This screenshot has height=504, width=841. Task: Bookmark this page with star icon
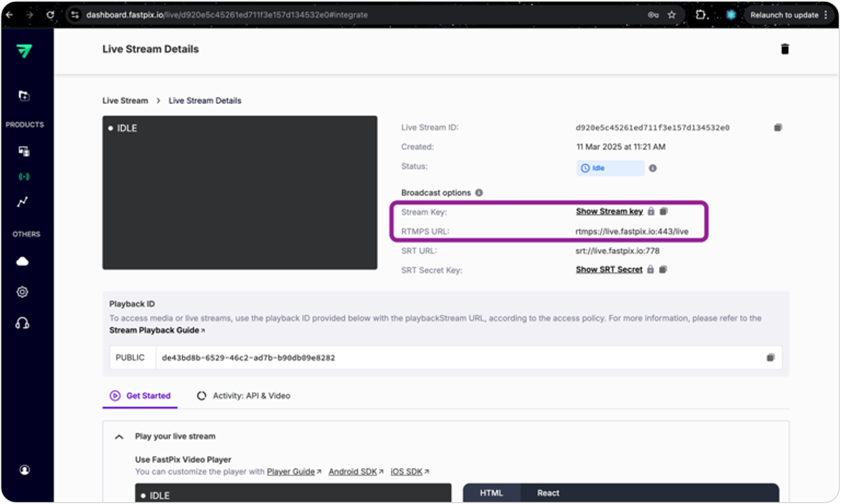pos(672,15)
